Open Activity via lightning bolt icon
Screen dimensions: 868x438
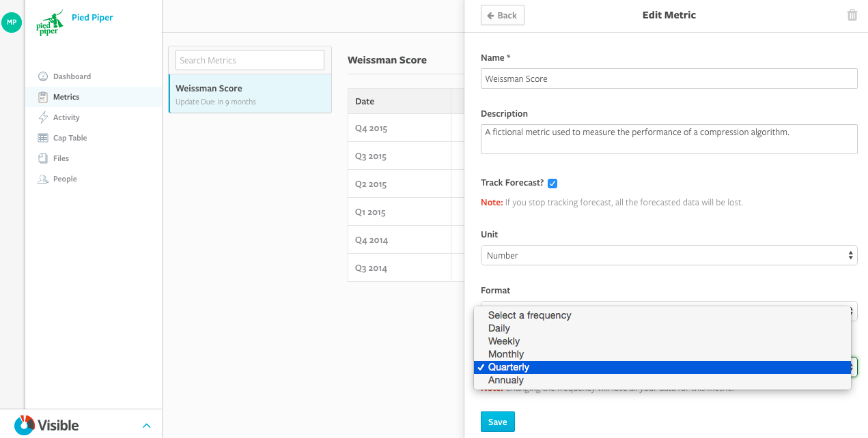tap(43, 117)
